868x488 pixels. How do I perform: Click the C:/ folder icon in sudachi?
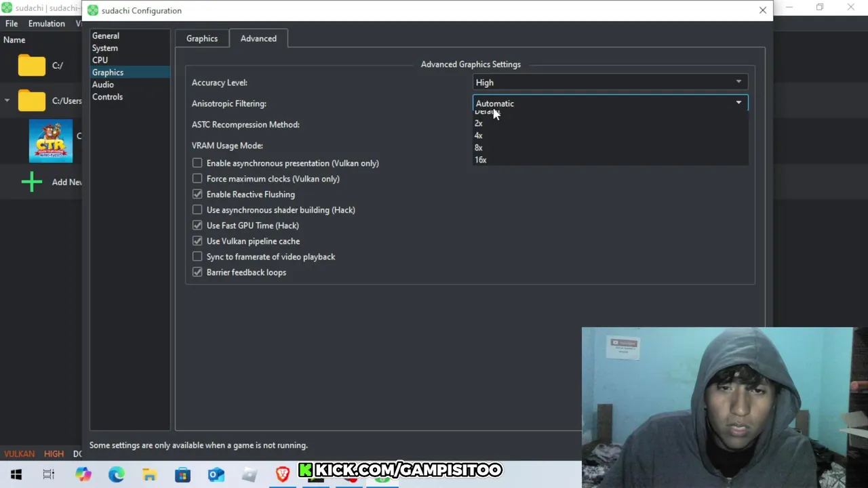click(32, 66)
